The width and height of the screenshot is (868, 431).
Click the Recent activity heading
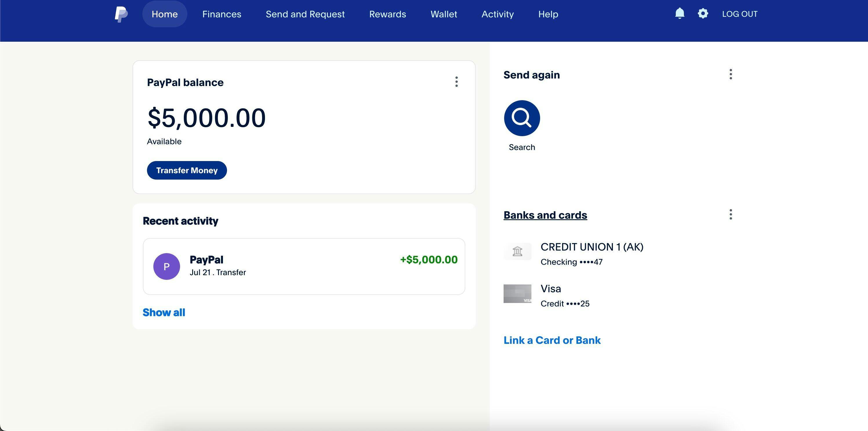[x=180, y=221]
